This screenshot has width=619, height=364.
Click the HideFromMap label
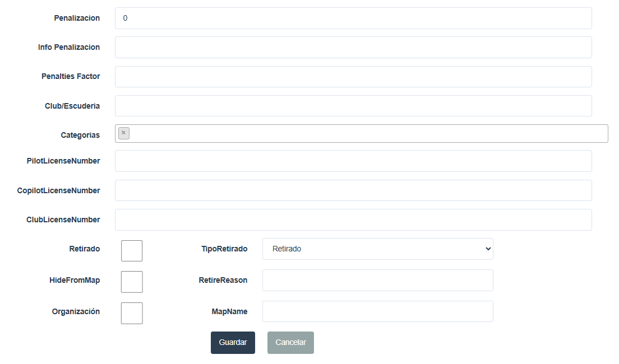pyautogui.click(x=75, y=280)
